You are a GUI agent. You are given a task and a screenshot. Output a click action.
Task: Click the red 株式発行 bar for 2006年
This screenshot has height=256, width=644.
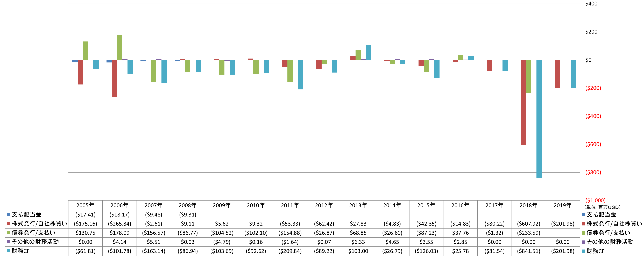click(114, 79)
